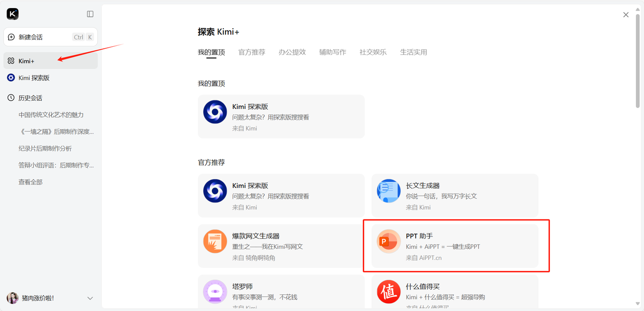Click the plus icon beside 新建会话
Screen dimensions: 644x311
tap(12, 37)
